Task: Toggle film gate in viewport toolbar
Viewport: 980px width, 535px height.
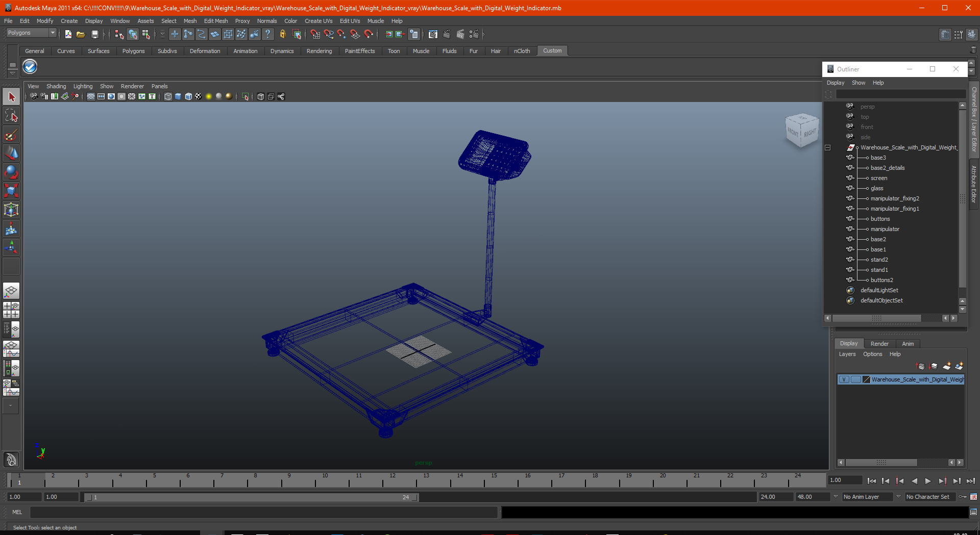Action: (101, 96)
